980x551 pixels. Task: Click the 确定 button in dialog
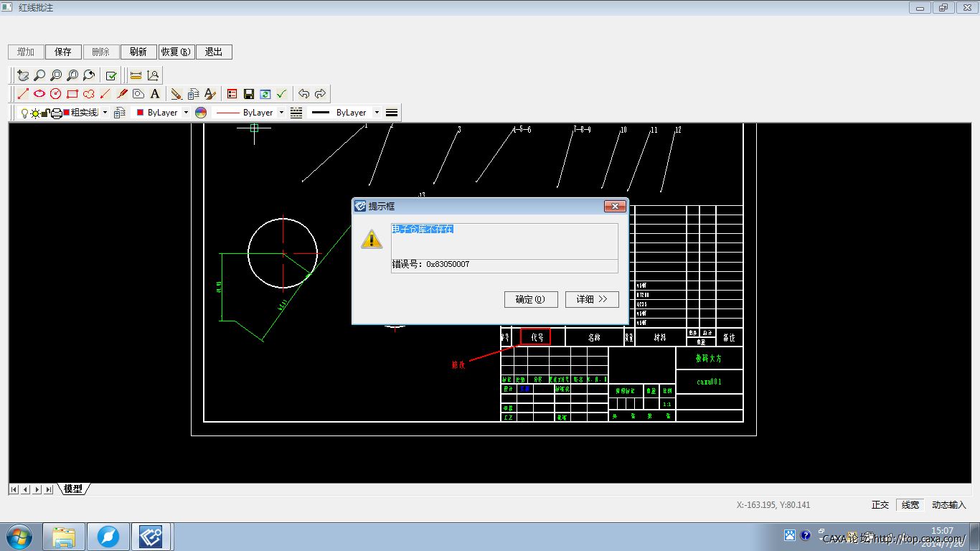point(531,299)
